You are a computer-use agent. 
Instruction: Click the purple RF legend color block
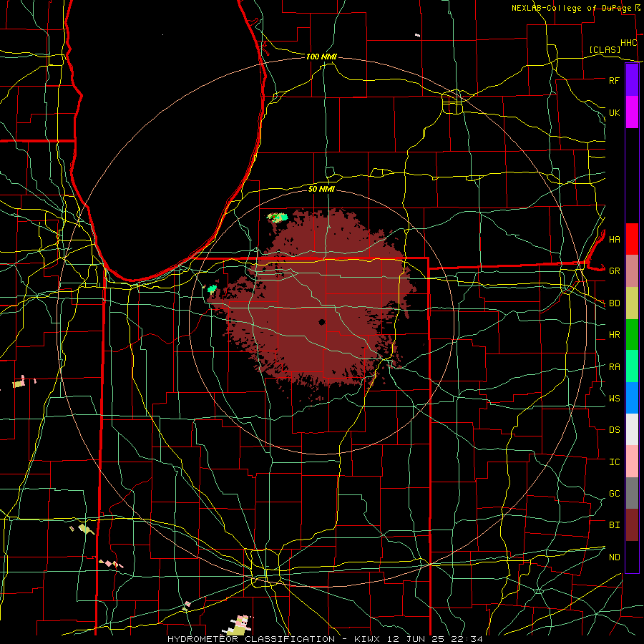[x=632, y=80]
